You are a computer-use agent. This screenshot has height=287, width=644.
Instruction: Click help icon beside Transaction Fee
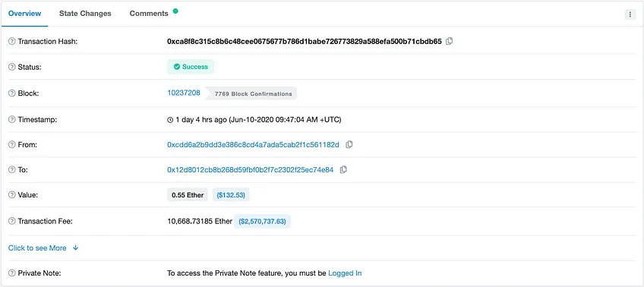[12, 221]
